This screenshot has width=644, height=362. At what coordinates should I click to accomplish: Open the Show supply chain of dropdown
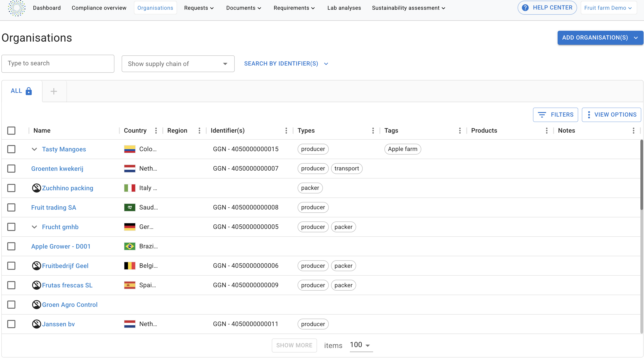coord(178,64)
